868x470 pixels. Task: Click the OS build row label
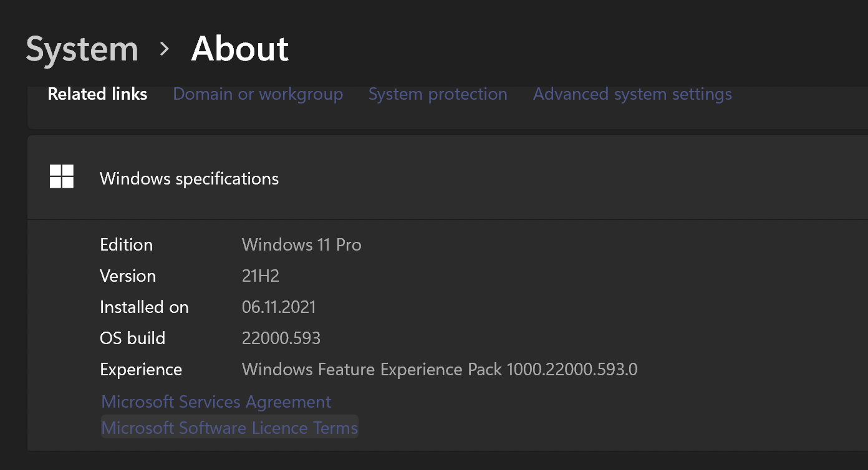point(132,338)
